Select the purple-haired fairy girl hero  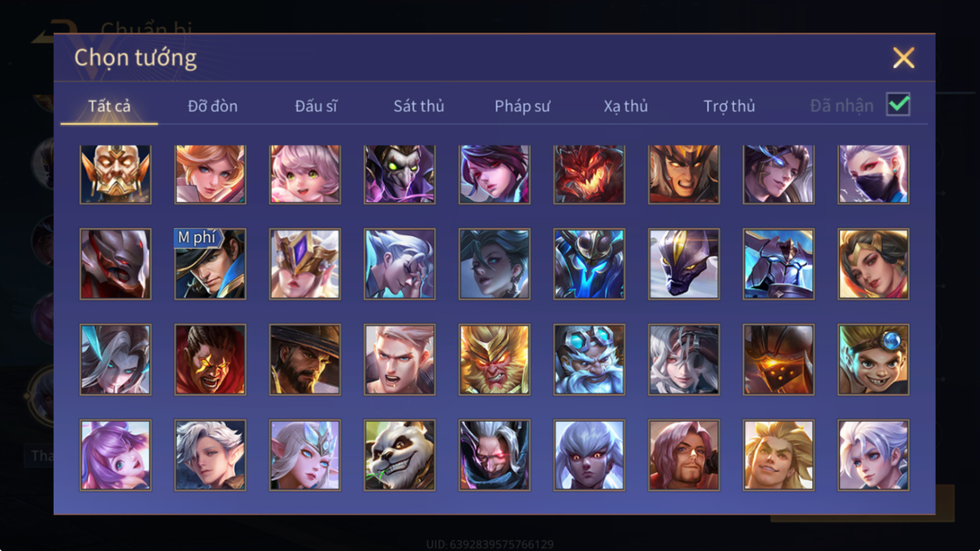[x=115, y=456]
